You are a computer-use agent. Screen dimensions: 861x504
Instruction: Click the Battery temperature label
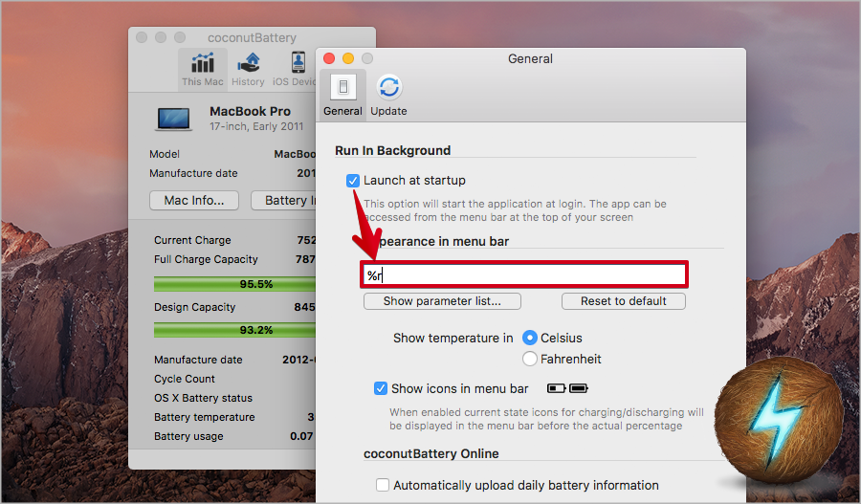point(205,417)
